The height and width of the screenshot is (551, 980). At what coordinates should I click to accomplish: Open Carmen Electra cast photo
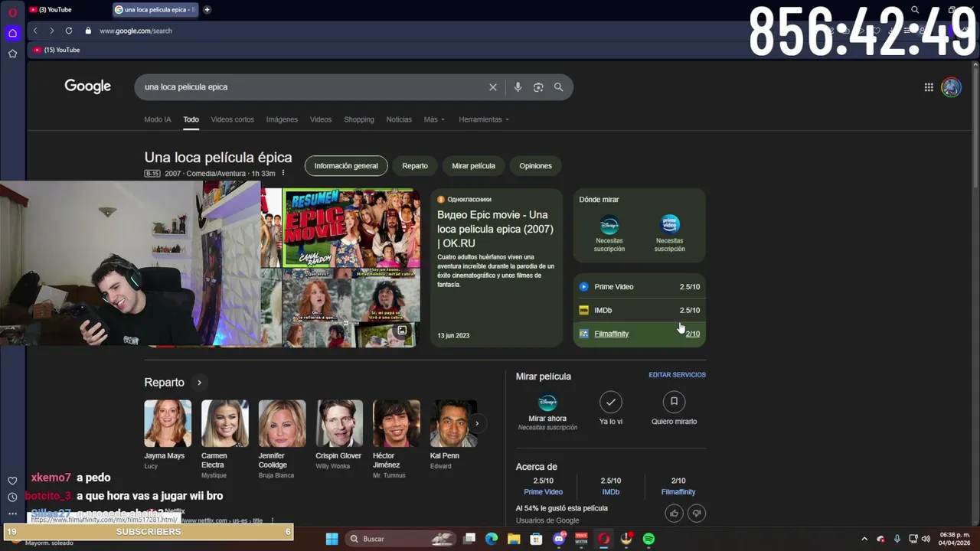(224, 423)
